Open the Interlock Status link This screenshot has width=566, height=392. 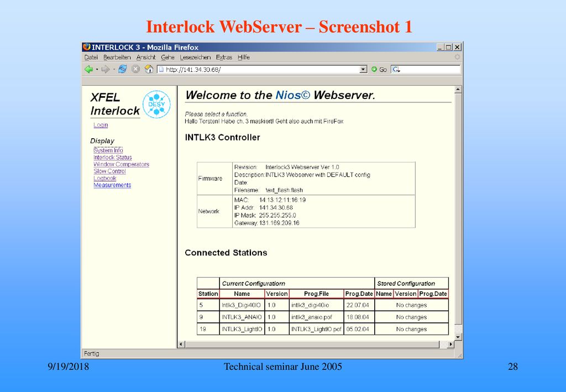point(113,158)
